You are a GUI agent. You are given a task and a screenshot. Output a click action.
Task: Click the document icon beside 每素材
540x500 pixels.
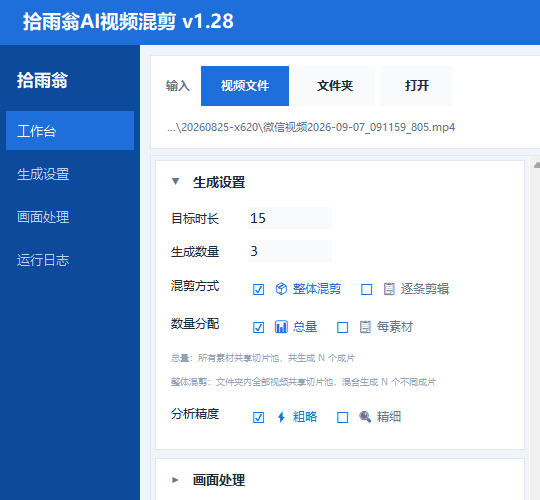[365, 327]
